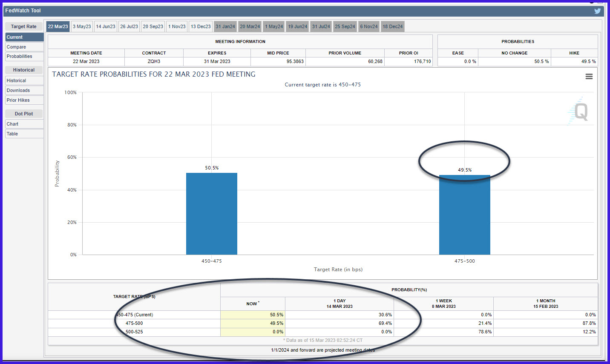Click the Target Rate sidebar heading
The image size is (610, 364).
tap(24, 26)
